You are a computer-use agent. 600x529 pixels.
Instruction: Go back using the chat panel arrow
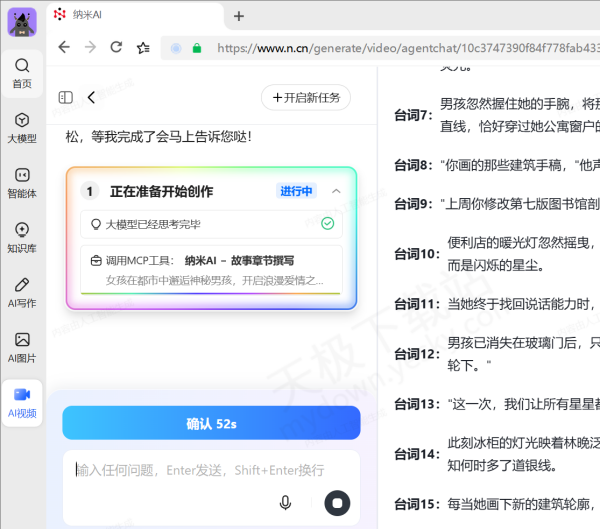pos(92,97)
